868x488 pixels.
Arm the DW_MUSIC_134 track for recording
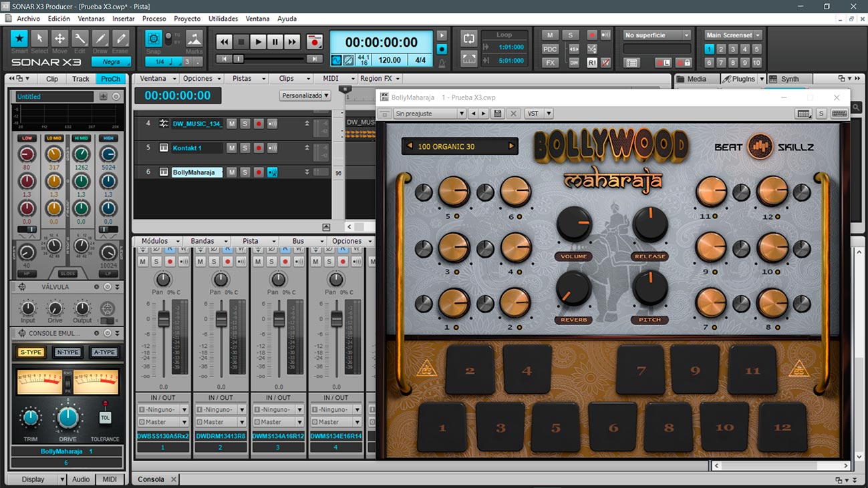tap(259, 124)
